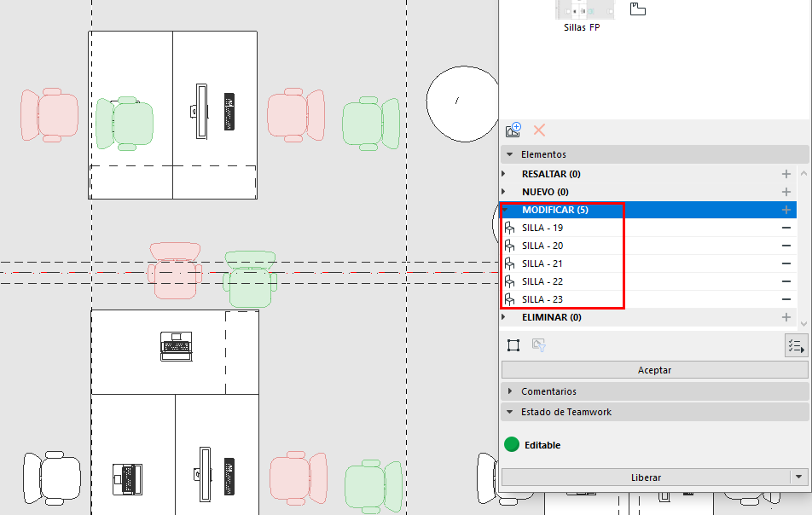Collapse the Estado de Teamwork section
Screen dimensions: 812x515
tap(509, 412)
